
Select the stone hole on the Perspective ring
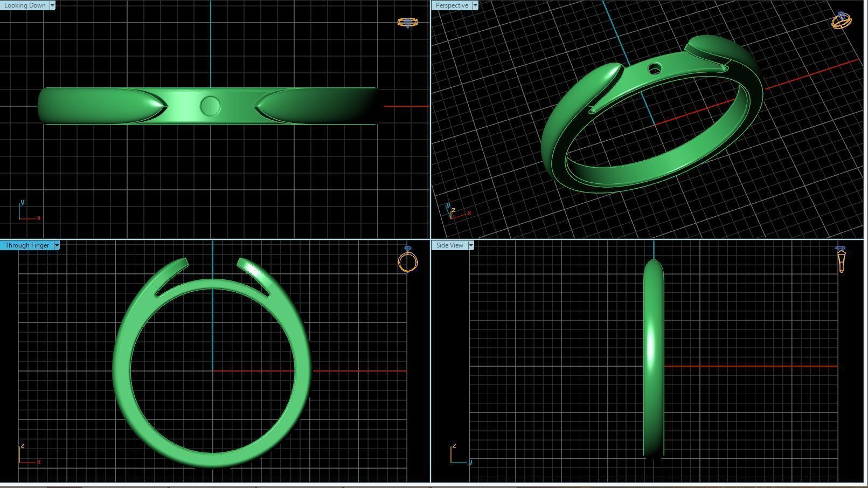(x=654, y=69)
